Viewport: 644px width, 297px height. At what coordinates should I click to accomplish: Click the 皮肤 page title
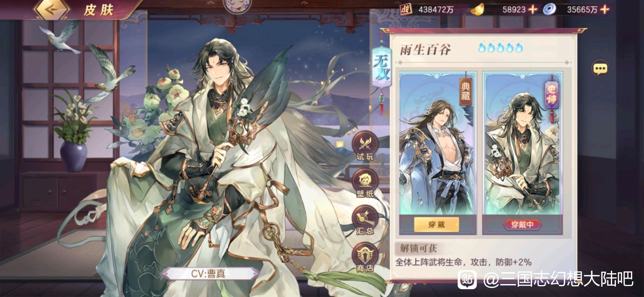(x=98, y=10)
